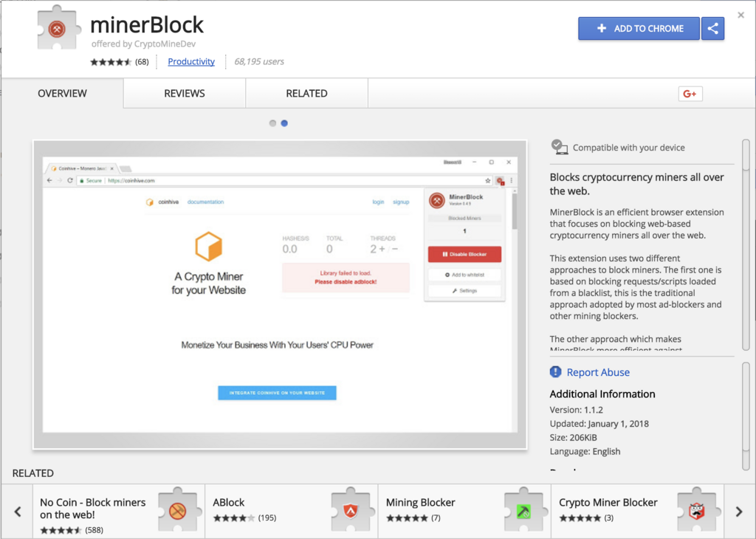The height and width of the screenshot is (539, 756).
Task: Switch to the Overview tab
Action: (62, 93)
